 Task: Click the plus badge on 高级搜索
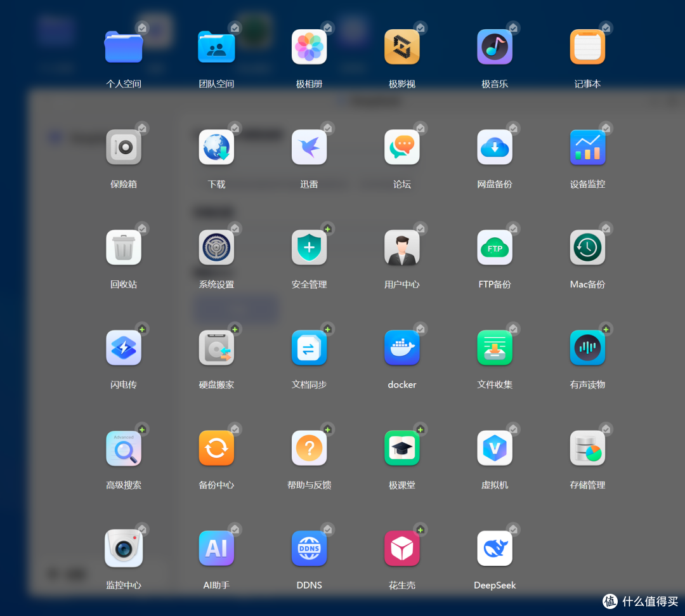[x=142, y=429]
